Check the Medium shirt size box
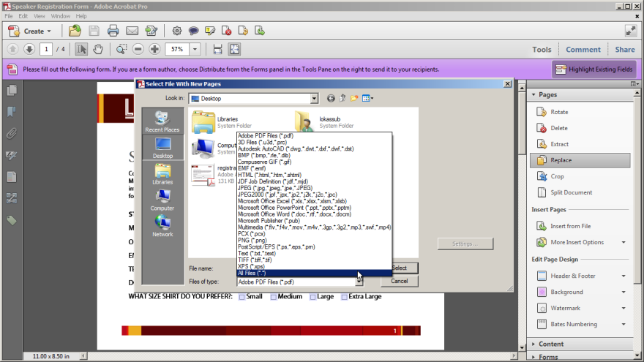 [274, 297]
